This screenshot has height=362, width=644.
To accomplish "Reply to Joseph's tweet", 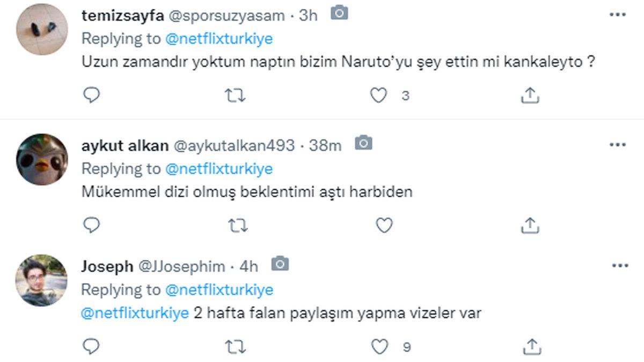I will click(92, 346).
